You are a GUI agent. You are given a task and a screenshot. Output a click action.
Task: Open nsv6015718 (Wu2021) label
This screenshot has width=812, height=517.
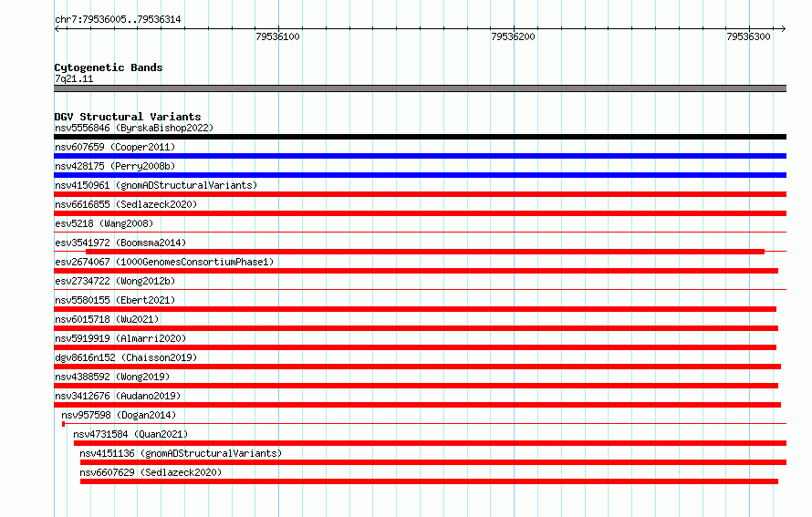click(x=107, y=319)
